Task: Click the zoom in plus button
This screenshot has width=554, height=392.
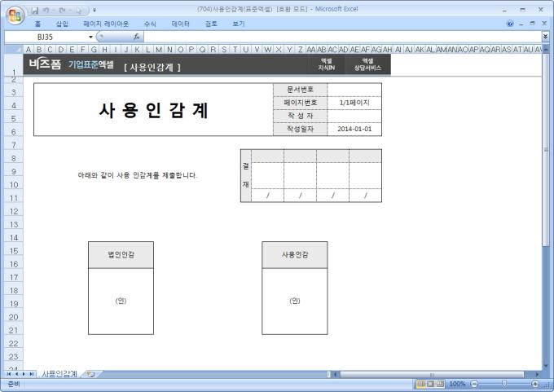Action: (x=535, y=384)
